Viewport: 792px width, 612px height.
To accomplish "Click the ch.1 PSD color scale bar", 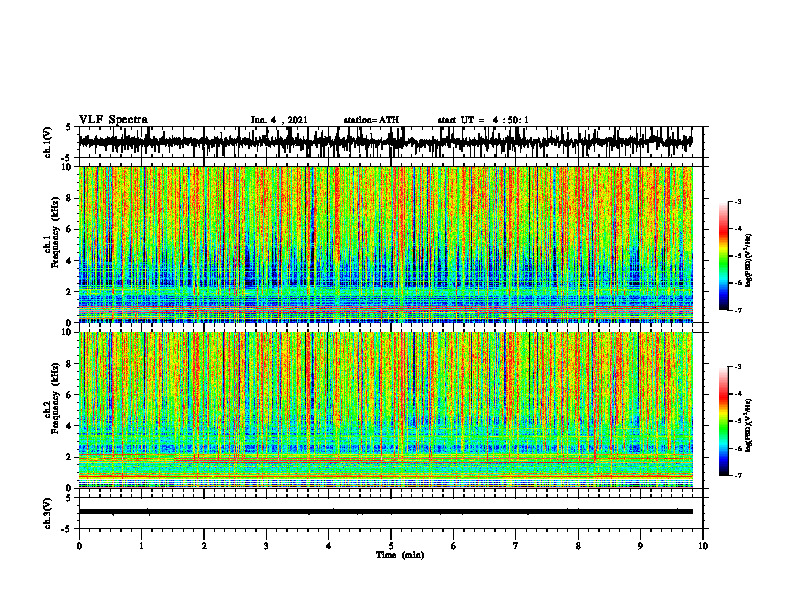I will pyautogui.click(x=723, y=256).
